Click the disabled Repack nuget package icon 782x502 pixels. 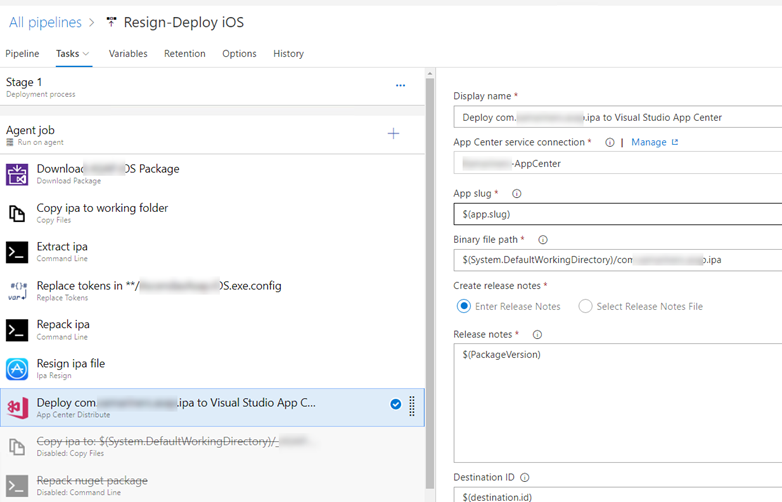[x=17, y=486]
